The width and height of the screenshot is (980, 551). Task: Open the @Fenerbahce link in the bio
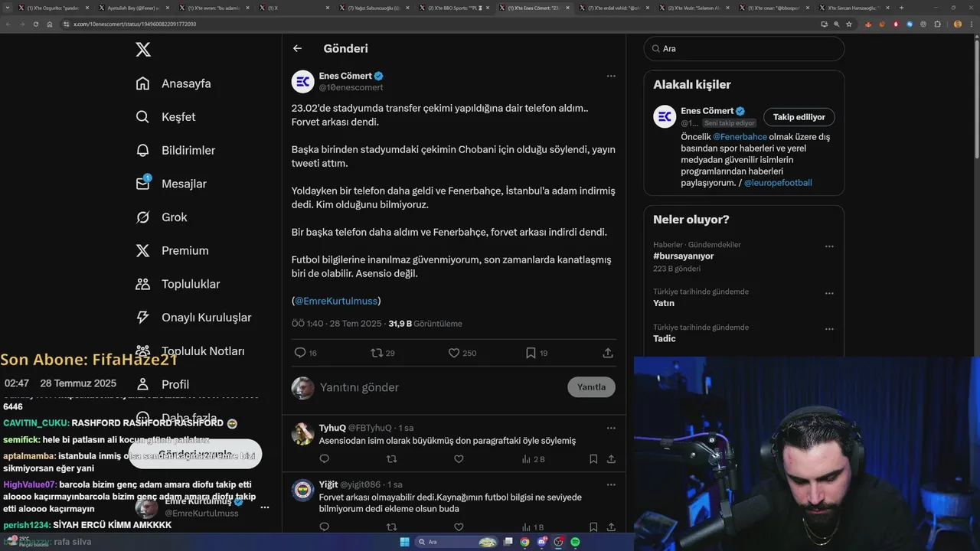coord(740,137)
